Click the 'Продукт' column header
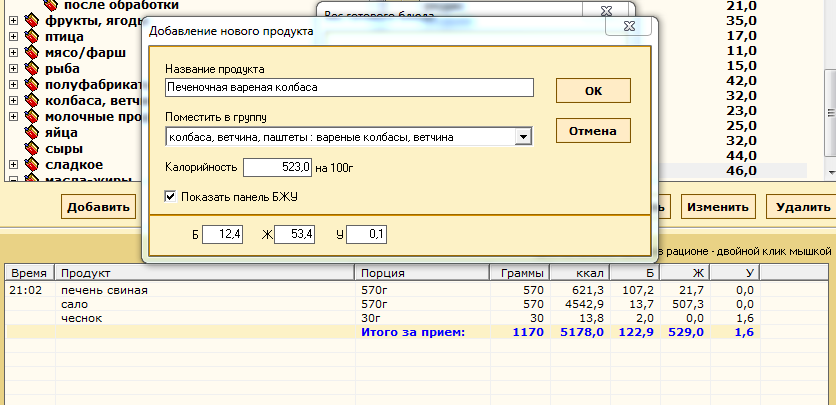This screenshot has height=405, width=836. [x=205, y=273]
